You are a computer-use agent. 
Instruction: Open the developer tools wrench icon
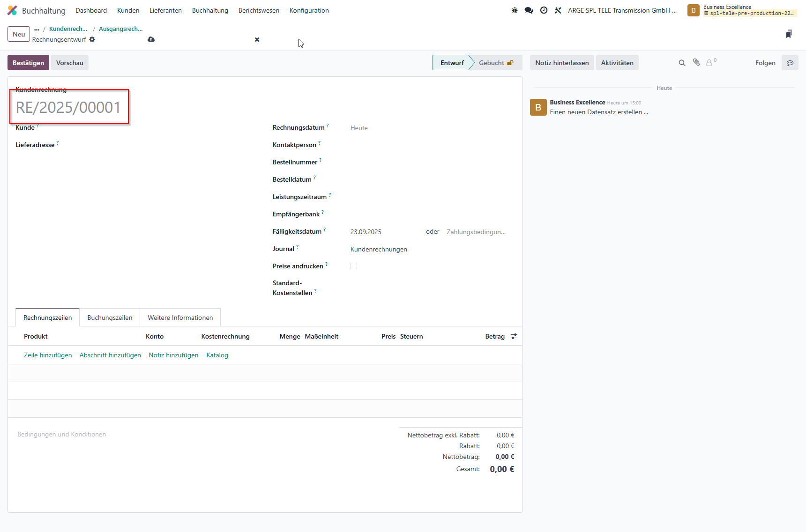pyautogui.click(x=558, y=10)
